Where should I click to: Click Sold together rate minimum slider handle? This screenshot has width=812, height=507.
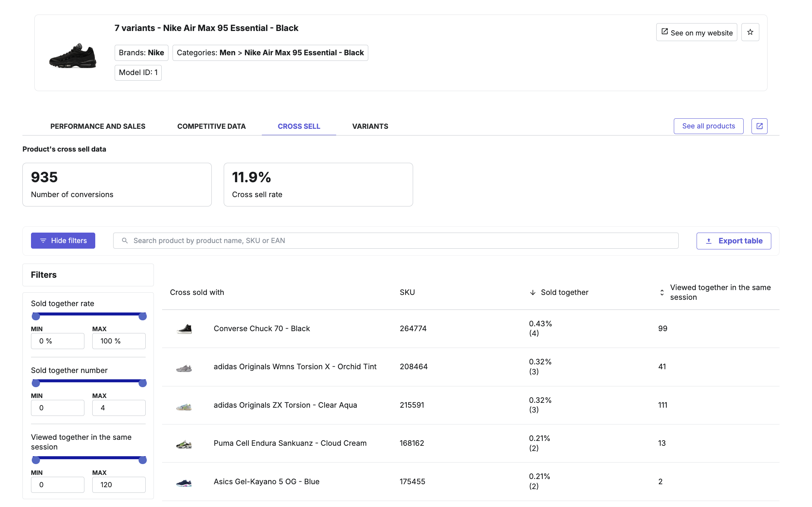pyautogui.click(x=36, y=317)
